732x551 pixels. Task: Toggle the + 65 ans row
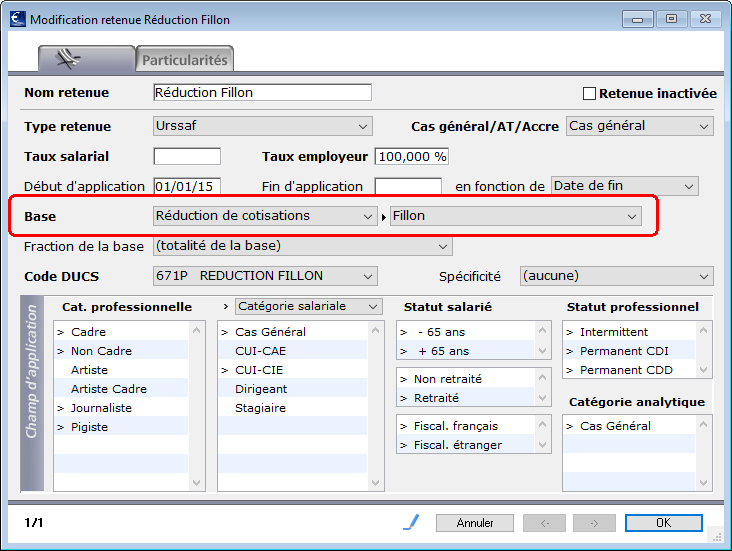[x=465, y=351]
